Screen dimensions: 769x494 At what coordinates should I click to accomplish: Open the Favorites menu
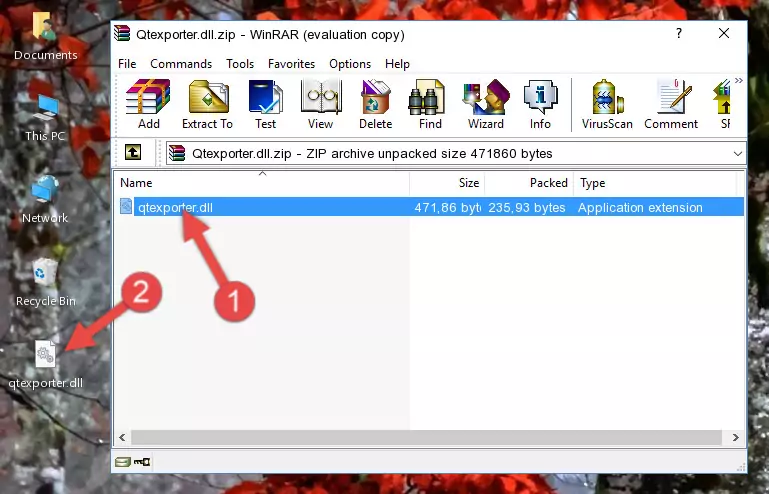(291, 64)
